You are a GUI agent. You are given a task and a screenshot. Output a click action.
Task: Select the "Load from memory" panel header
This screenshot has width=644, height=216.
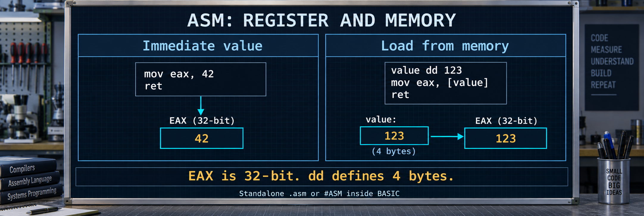point(446,46)
